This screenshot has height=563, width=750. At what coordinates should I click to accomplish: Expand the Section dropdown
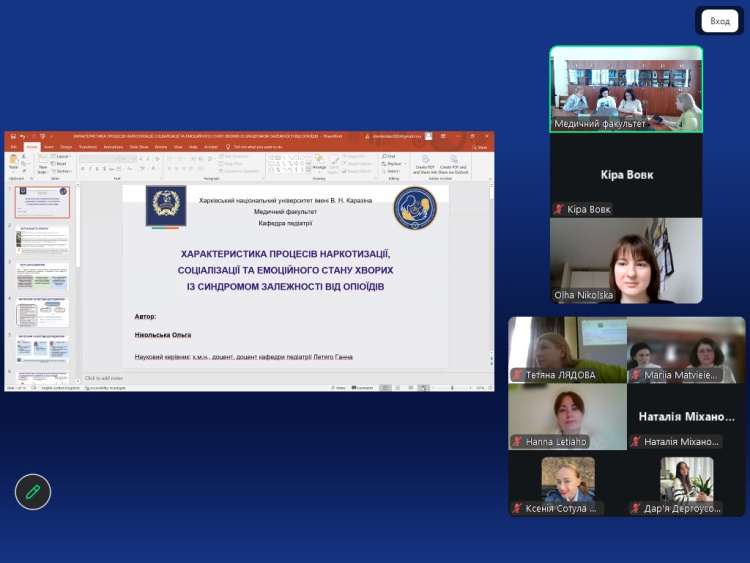click(x=62, y=171)
